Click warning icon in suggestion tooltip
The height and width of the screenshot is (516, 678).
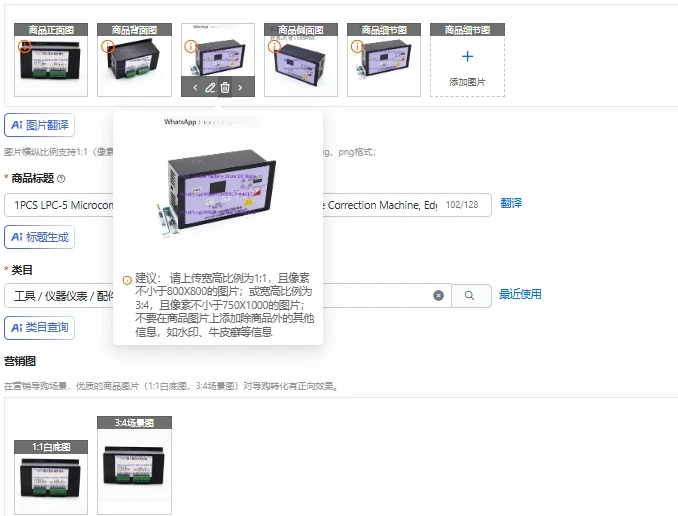[x=127, y=280]
